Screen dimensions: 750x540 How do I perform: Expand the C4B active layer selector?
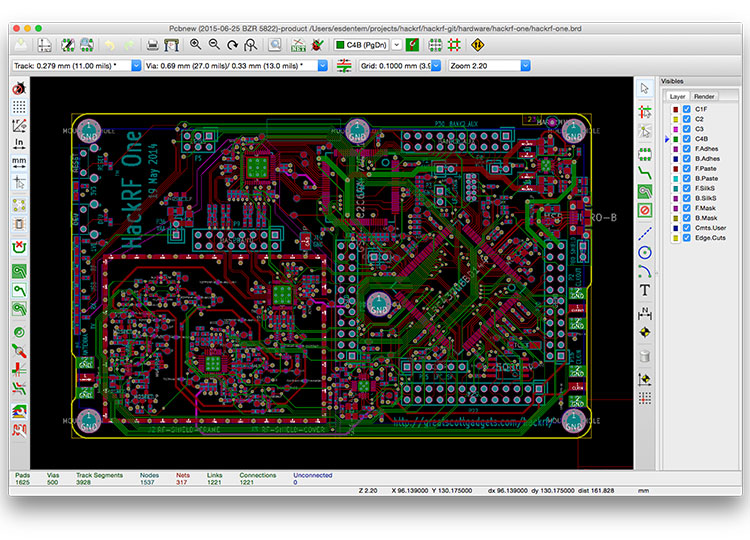click(397, 45)
